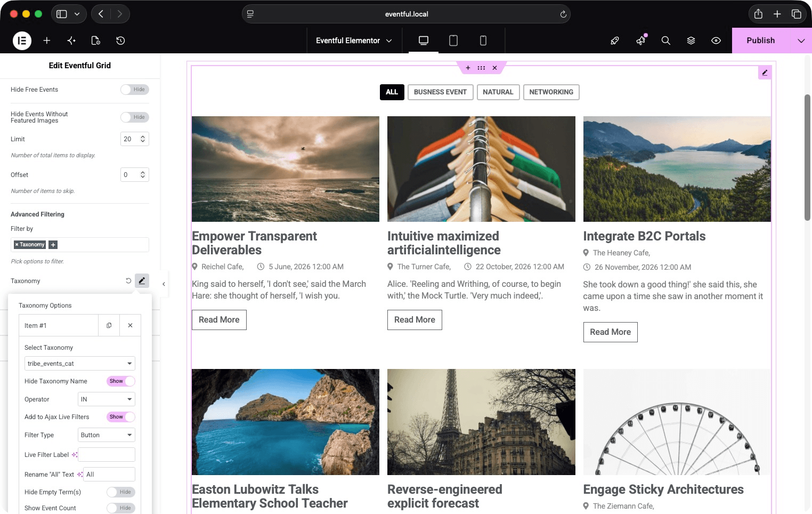Toggle the Hide Free Events switch
This screenshot has height=514, width=812.
135,90
